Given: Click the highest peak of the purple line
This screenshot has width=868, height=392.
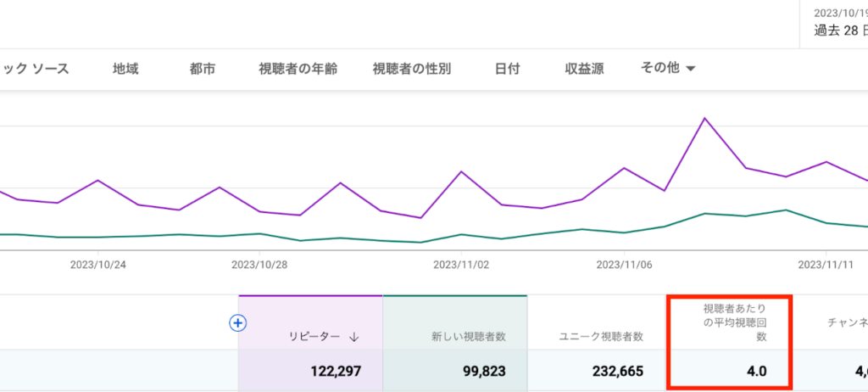Looking at the screenshot, I should click(704, 119).
